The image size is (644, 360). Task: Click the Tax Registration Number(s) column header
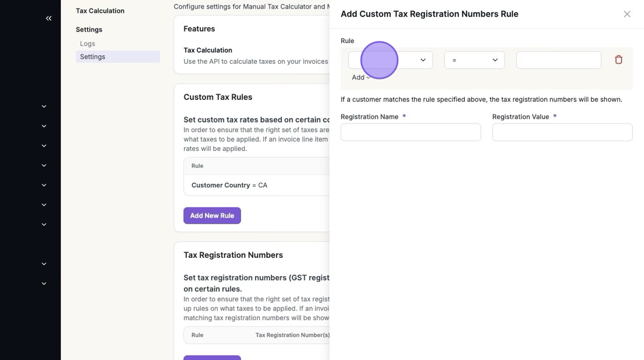[x=292, y=335]
